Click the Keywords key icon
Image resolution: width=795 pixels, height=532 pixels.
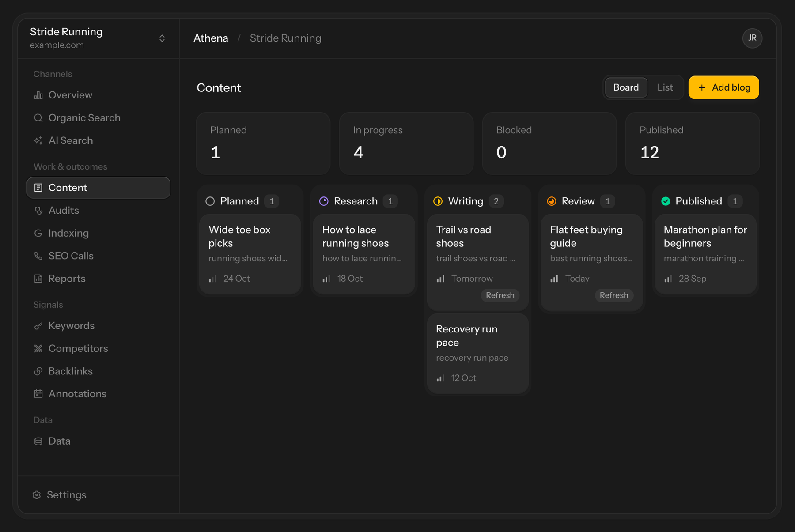[38, 326]
